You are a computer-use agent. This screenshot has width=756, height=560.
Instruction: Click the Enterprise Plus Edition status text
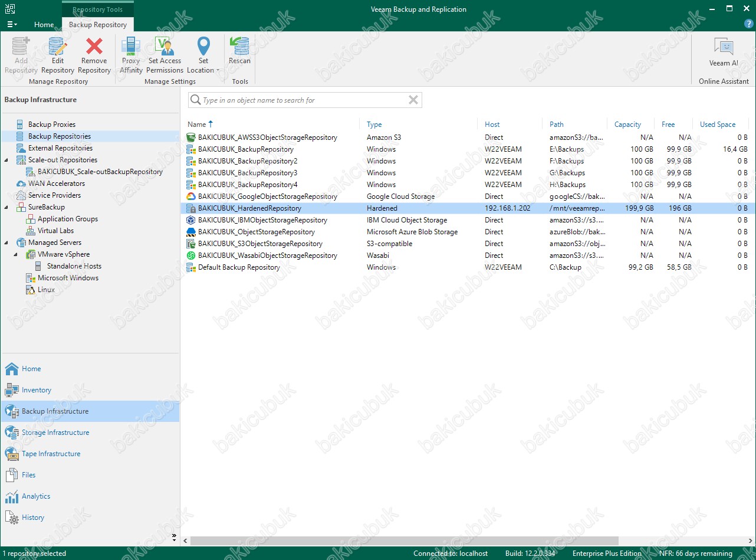click(607, 554)
